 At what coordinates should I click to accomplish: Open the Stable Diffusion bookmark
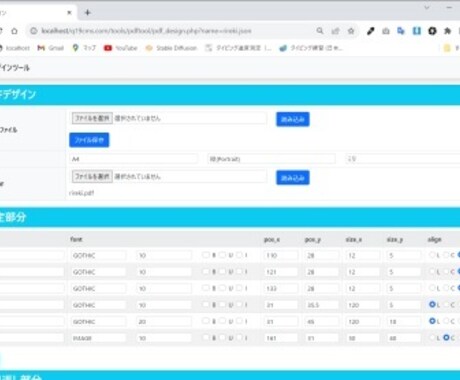pos(171,48)
